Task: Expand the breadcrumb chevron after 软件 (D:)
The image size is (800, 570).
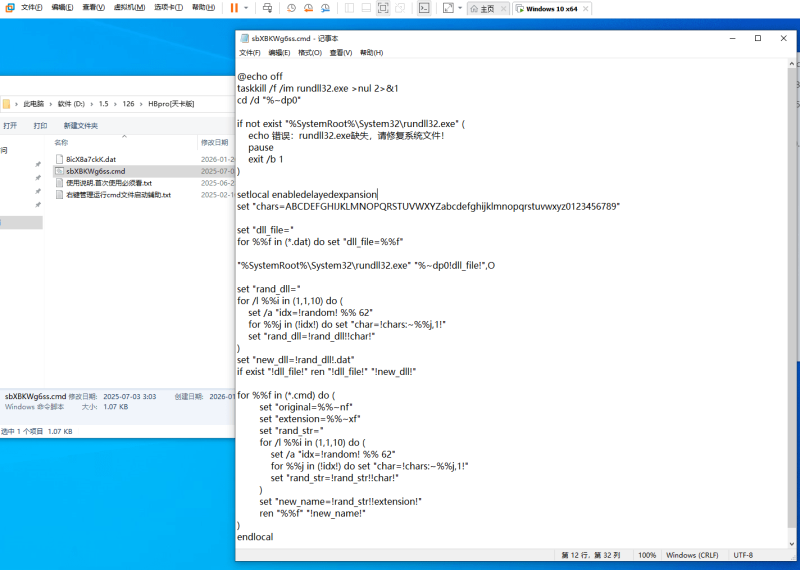Action: point(92,103)
